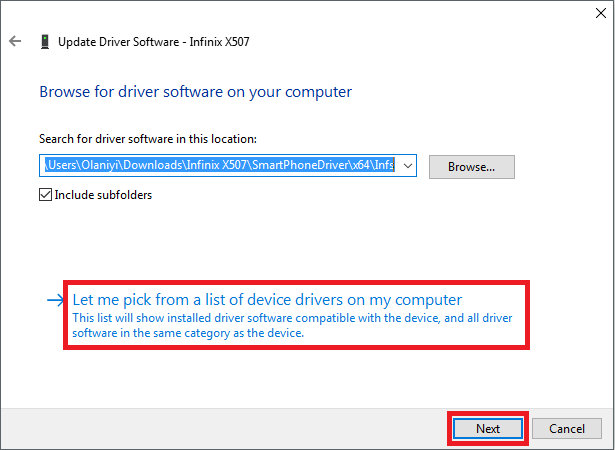Cancel the driver update wizard

coord(565,428)
